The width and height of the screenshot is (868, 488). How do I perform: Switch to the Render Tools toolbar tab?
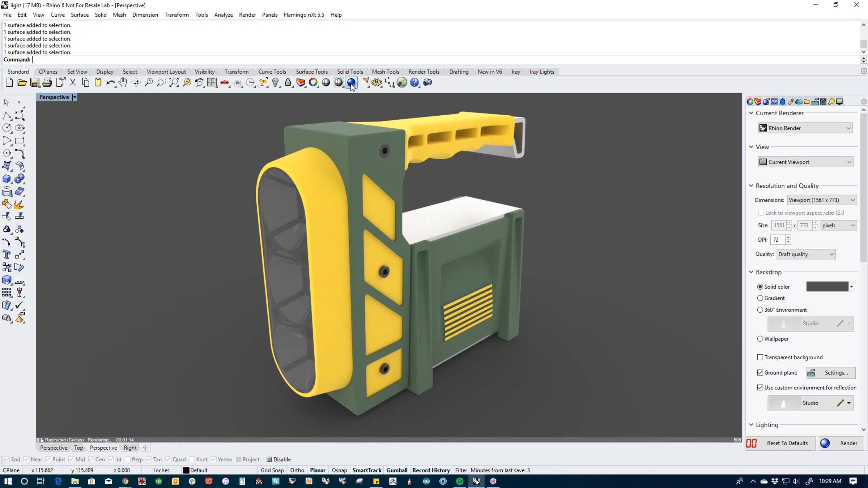(424, 72)
